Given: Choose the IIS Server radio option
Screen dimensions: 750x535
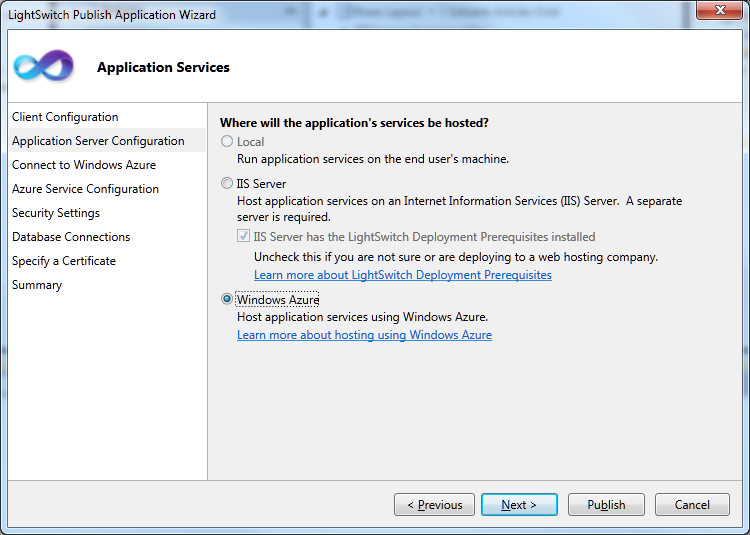Looking at the screenshot, I should [x=227, y=184].
